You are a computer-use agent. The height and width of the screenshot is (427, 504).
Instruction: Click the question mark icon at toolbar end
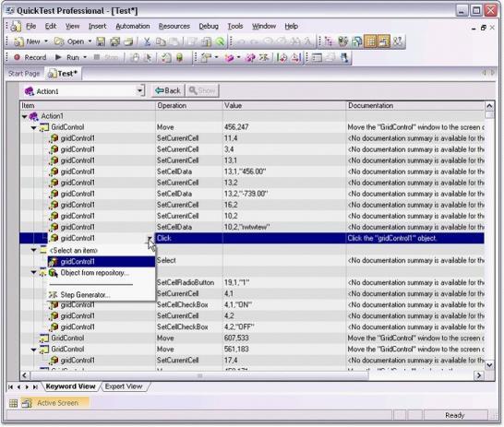[x=398, y=42]
